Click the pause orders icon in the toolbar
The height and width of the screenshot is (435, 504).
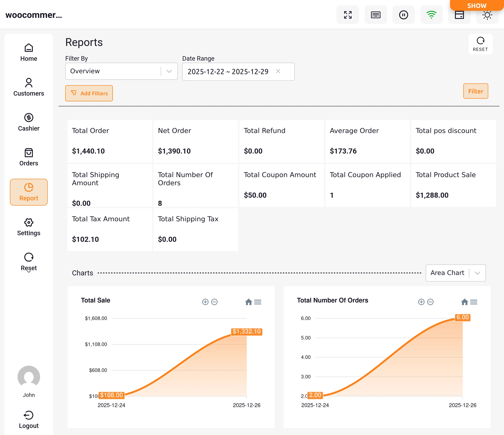click(x=403, y=15)
